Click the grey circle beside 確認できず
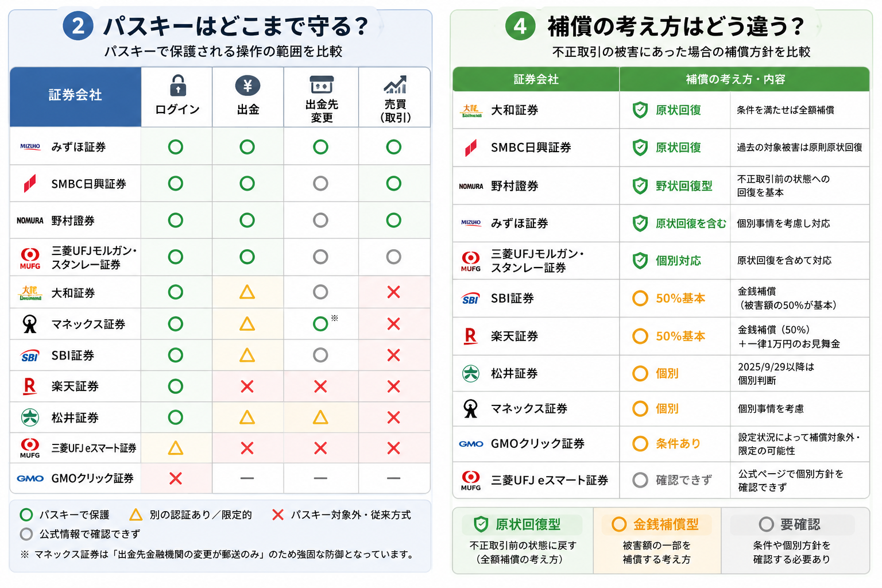 (x=640, y=480)
